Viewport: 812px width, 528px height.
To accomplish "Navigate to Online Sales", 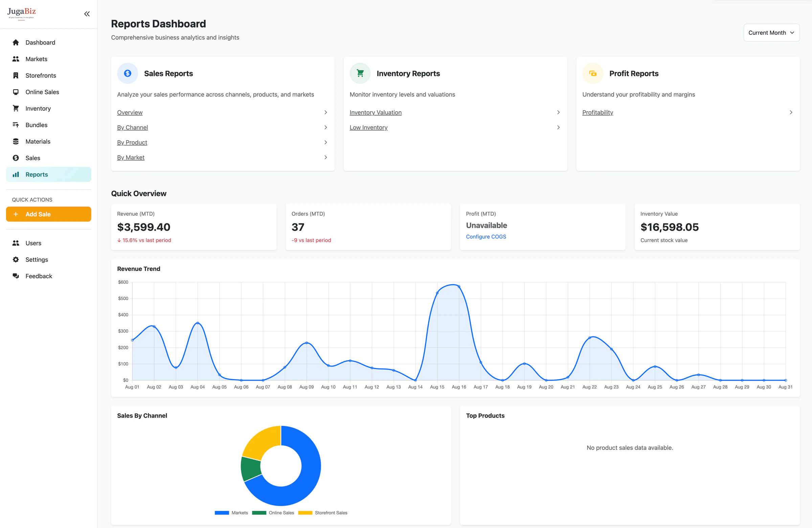I will click(x=48, y=92).
